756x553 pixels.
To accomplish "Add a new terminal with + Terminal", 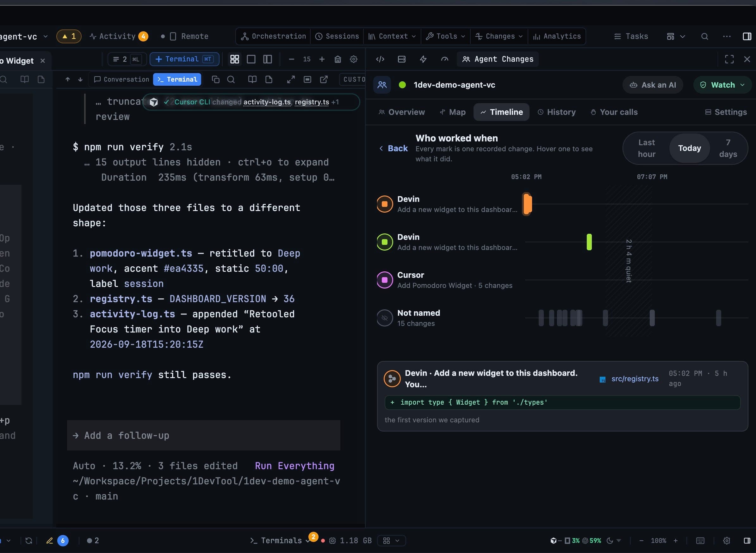I will tap(184, 59).
